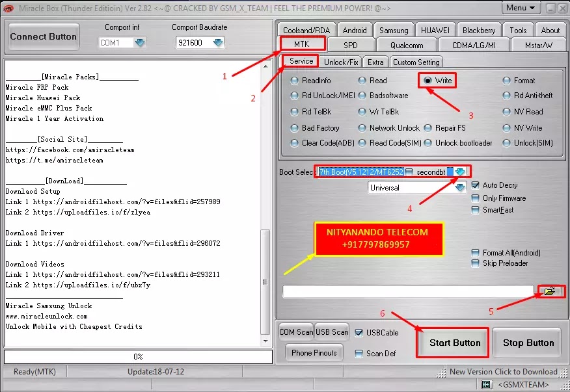Select the Custom Setting sub-tab
570x392 pixels.
(416, 62)
